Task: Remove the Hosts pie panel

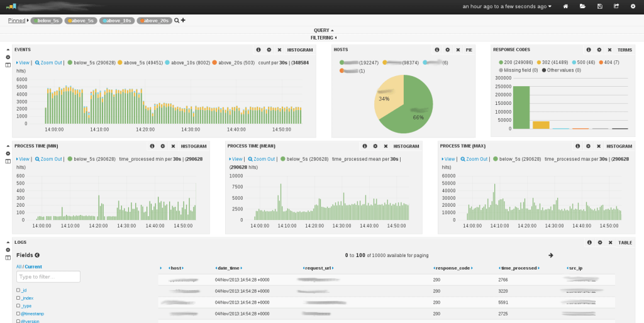Action: [x=457, y=49]
